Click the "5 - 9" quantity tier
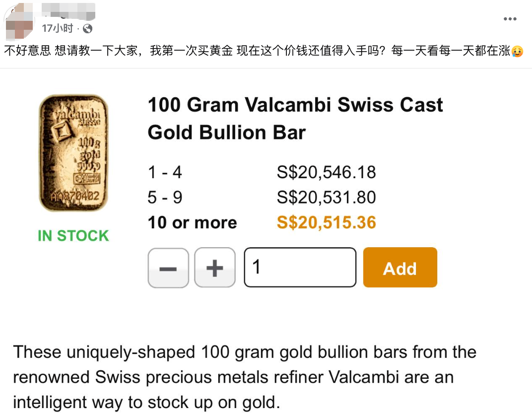532x417 pixels. [165, 198]
